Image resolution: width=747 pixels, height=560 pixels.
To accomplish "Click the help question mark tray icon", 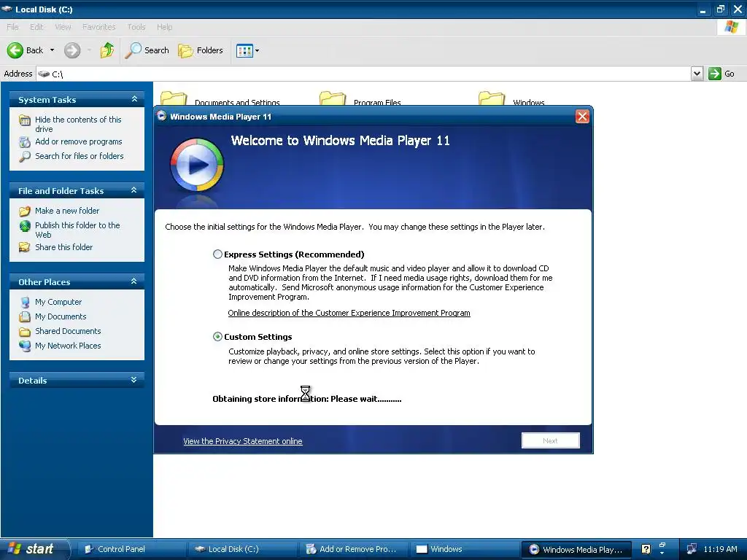I will pos(646,549).
